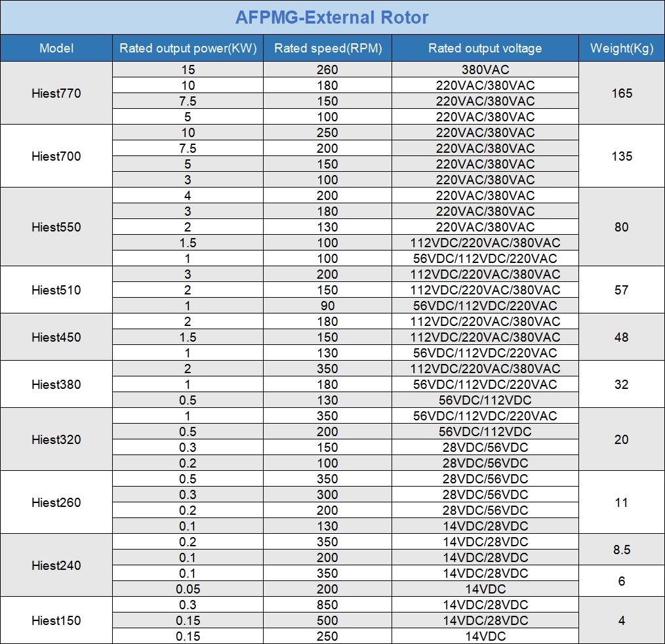
Task: Select the 165 weight value
Action: coord(620,92)
